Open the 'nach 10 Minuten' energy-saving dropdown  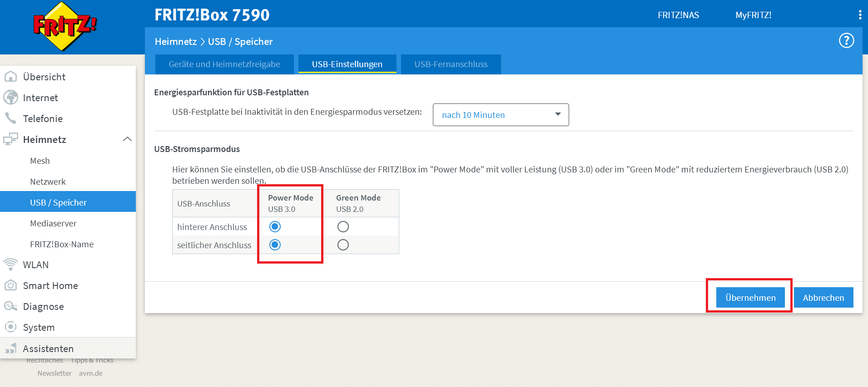point(501,115)
